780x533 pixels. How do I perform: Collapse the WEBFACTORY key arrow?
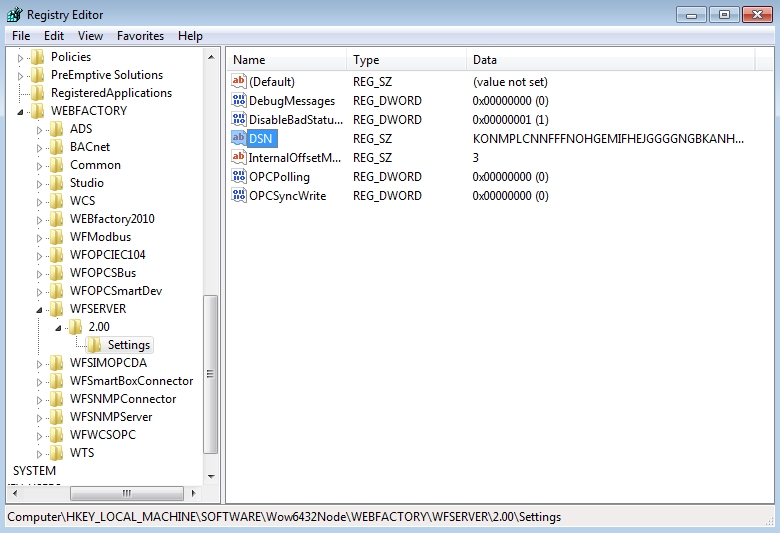(21, 112)
